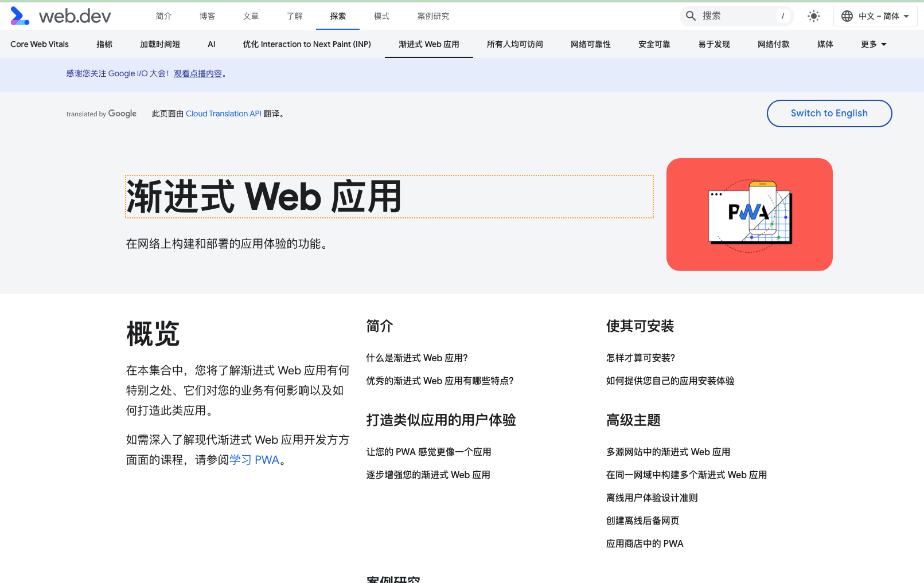924x583 pixels.
Task: Open 多源网站中的渐进式 Web 应用 article
Action: (x=668, y=452)
